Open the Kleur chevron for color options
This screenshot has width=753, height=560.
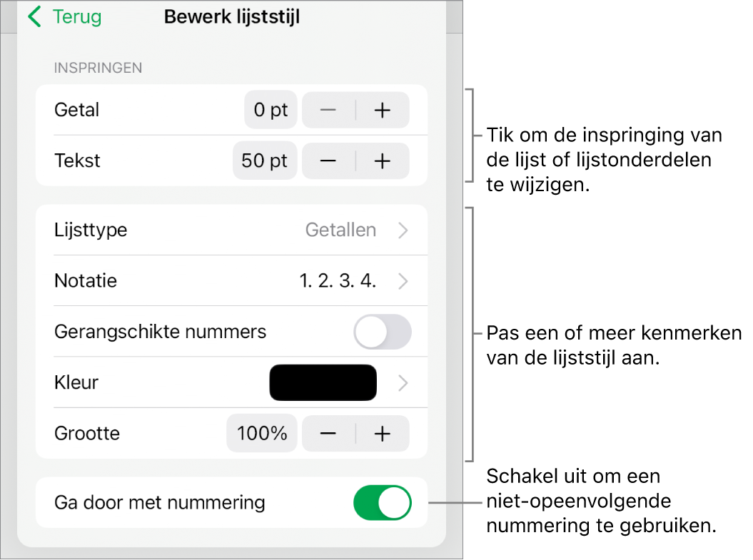402,382
